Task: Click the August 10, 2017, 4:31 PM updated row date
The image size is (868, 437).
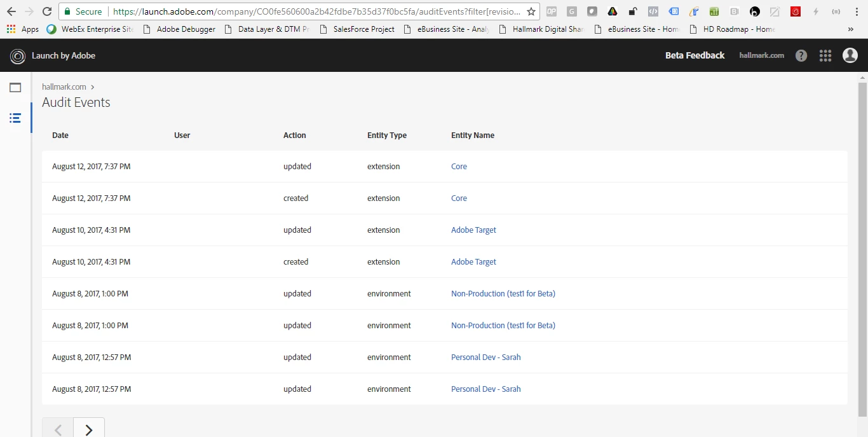Action: coord(92,230)
